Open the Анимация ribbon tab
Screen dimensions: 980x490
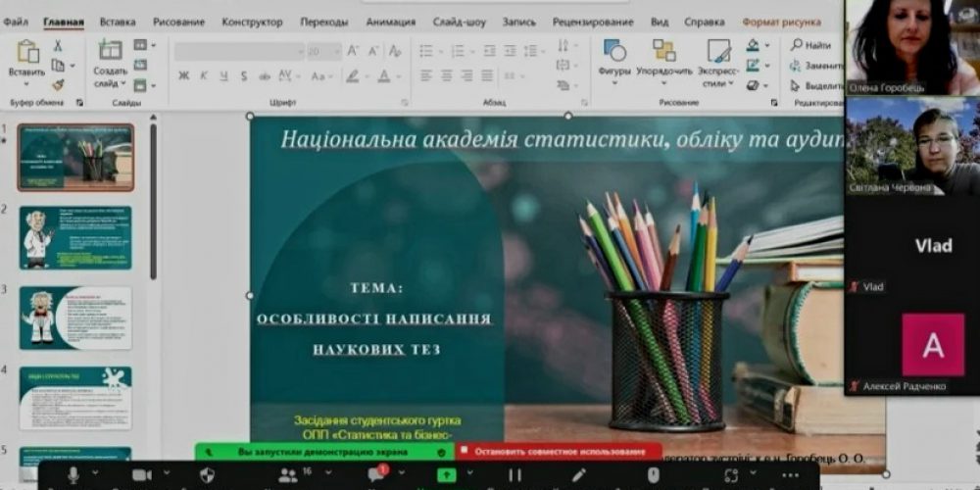tap(390, 22)
